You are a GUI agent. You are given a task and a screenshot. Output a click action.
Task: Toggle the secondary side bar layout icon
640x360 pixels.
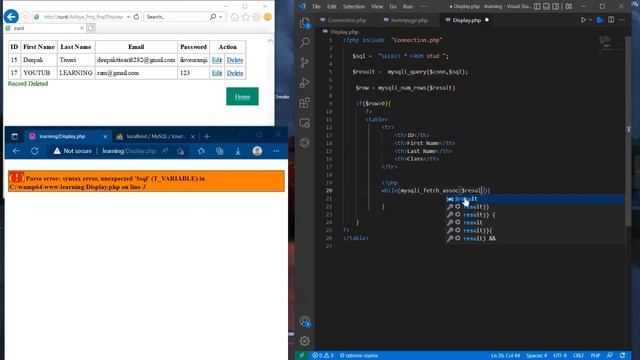(x=556, y=7)
